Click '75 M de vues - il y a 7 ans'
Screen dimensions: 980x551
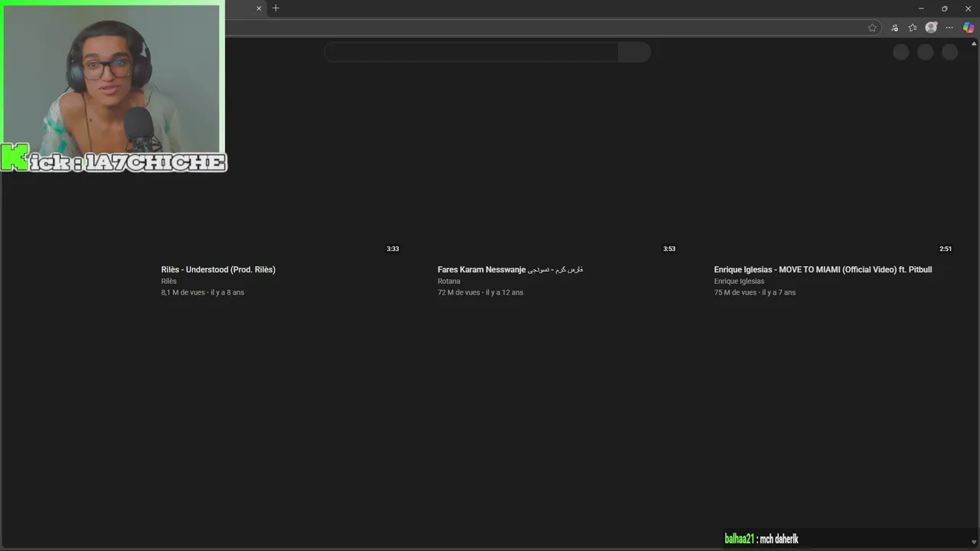755,292
